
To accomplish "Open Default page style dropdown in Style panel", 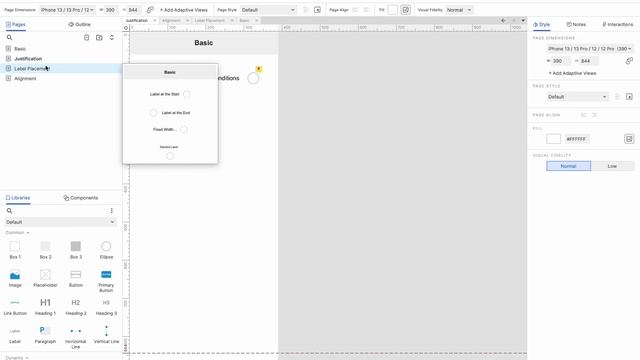I will (x=577, y=97).
